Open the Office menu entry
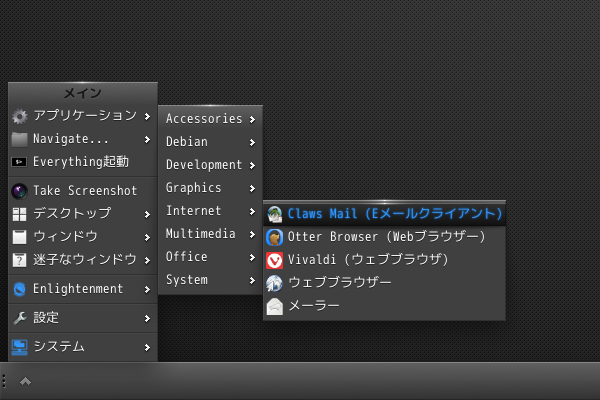The height and width of the screenshot is (400, 600). (210, 257)
